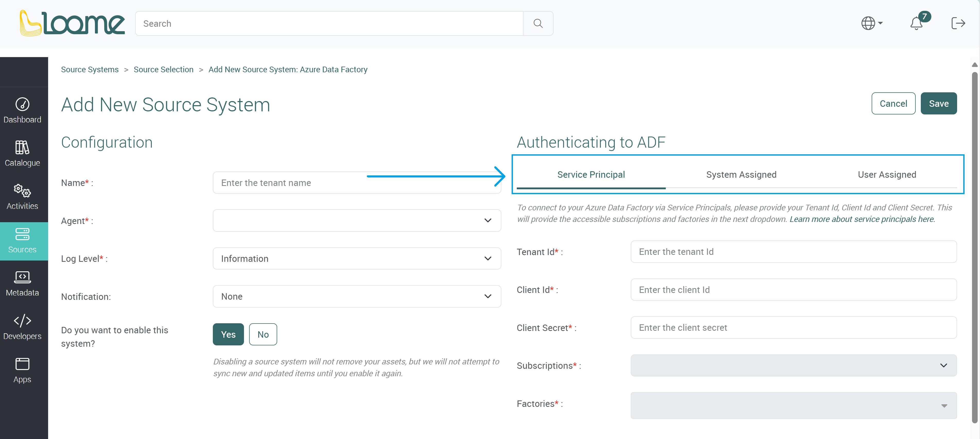
Task: Select the Sources server icon
Action: point(22,234)
